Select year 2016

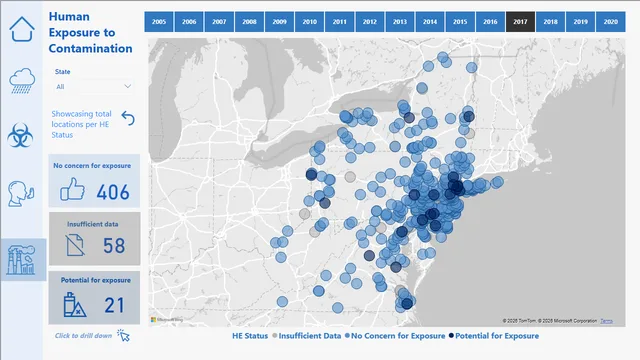point(490,22)
